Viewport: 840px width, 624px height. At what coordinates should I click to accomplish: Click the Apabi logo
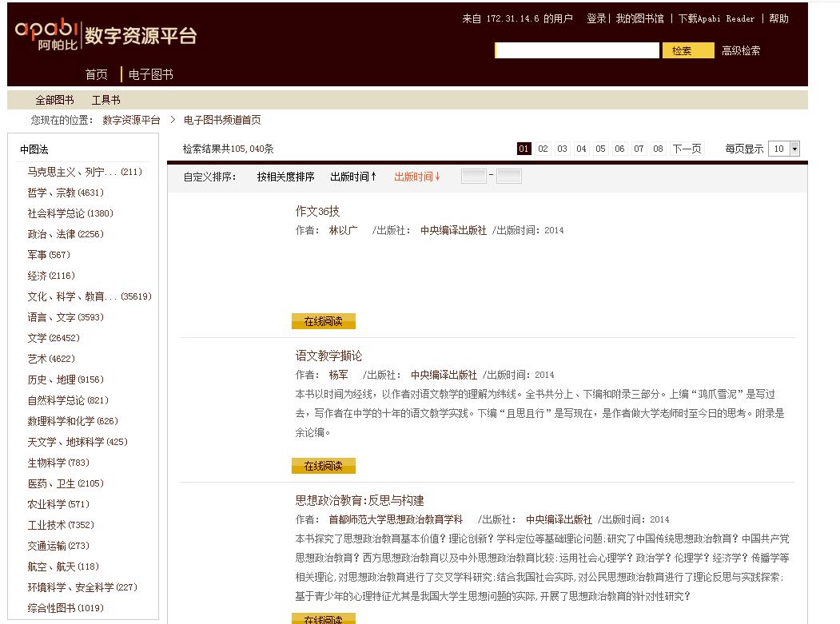click(x=46, y=34)
